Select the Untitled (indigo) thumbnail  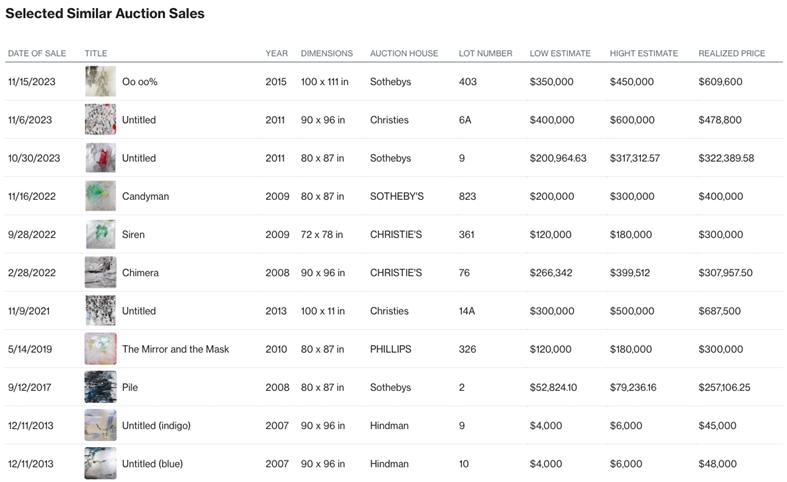pyautogui.click(x=100, y=425)
